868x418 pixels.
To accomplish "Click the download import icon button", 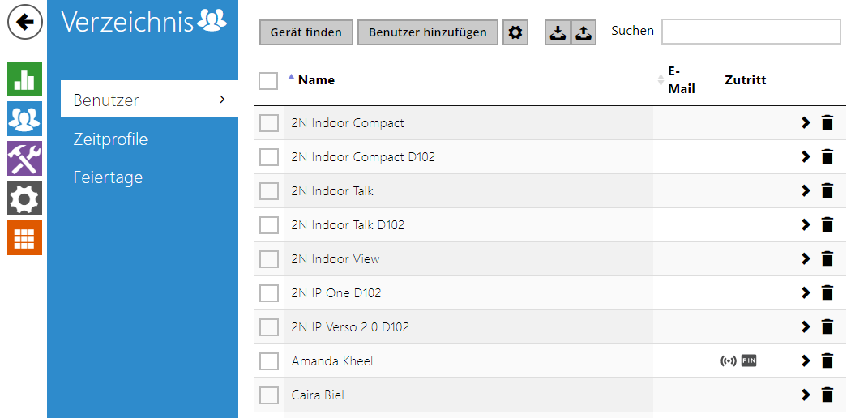I will (558, 32).
